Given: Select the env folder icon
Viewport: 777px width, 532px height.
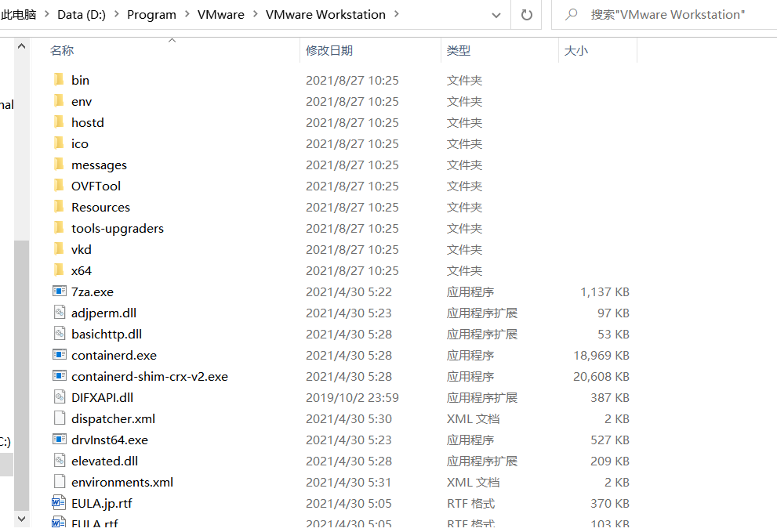Looking at the screenshot, I should pos(59,100).
